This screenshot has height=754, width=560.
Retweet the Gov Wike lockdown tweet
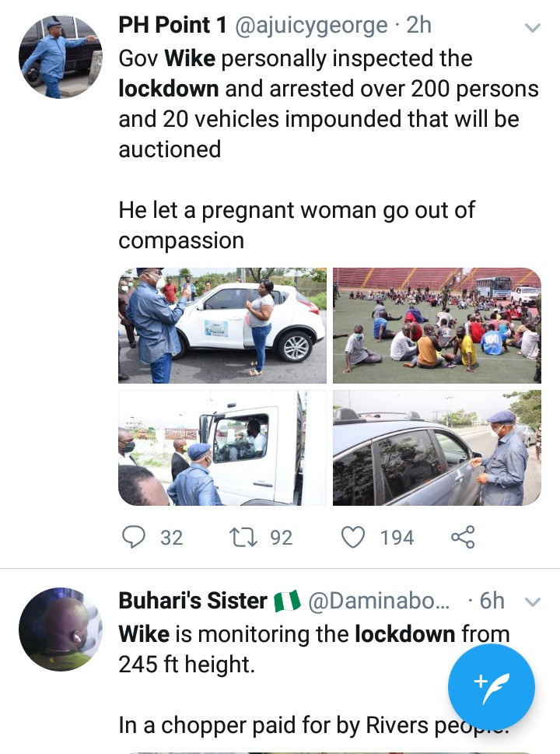tap(247, 537)
